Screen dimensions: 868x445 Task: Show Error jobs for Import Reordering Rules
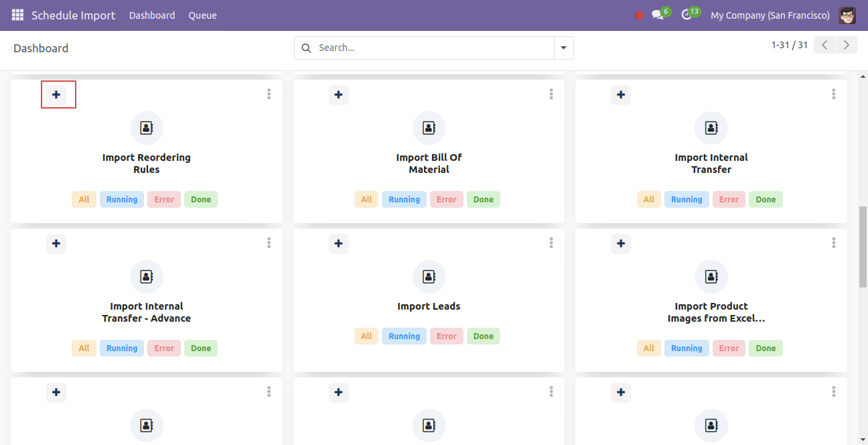[x=164, y=199]
